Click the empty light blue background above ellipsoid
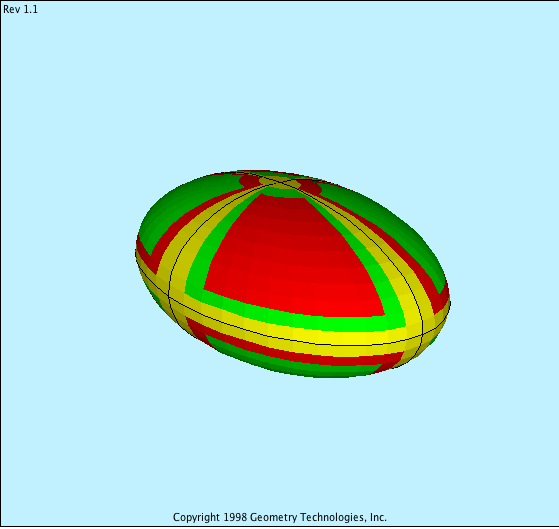 click(x=280, y=89)
